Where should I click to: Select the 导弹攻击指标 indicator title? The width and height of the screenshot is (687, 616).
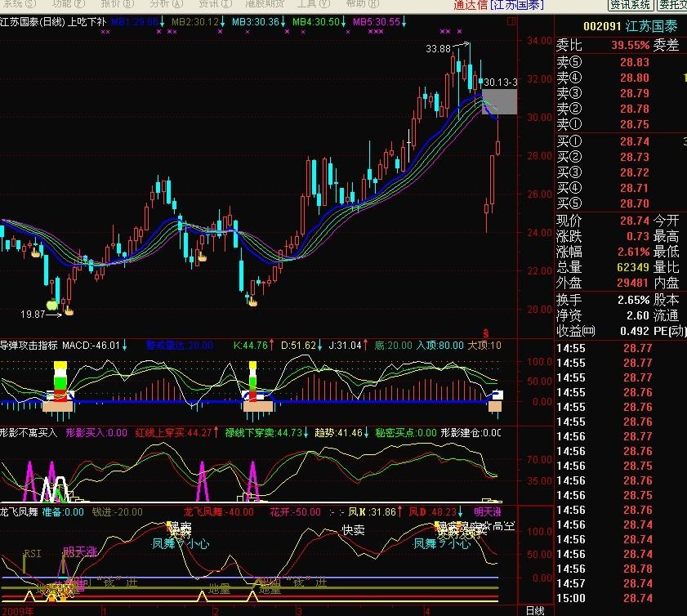(x=29, y=346)
